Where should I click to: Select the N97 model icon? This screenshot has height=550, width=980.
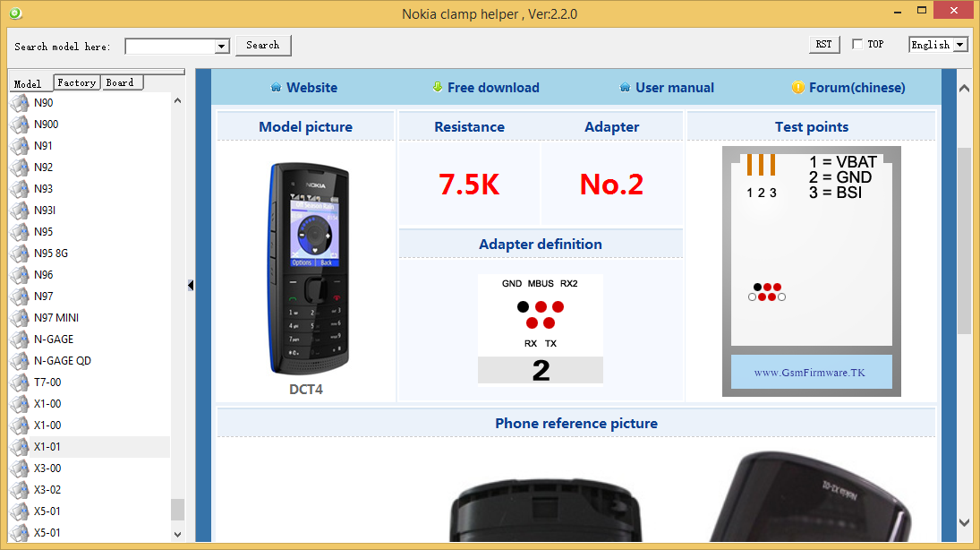coord(20,296)
